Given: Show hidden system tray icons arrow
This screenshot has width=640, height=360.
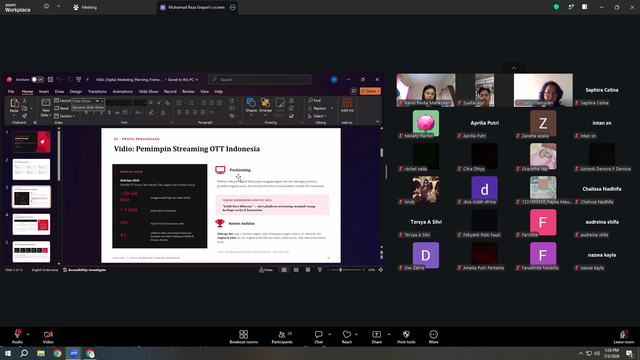Looking at the screenshot, I should [x=580, y=353].
